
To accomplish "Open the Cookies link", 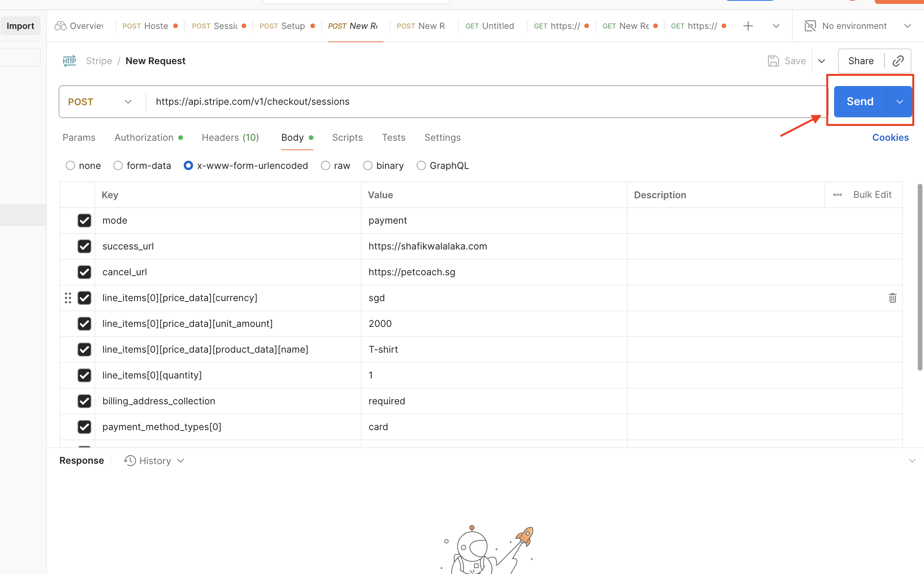I will tap(890, 138).
